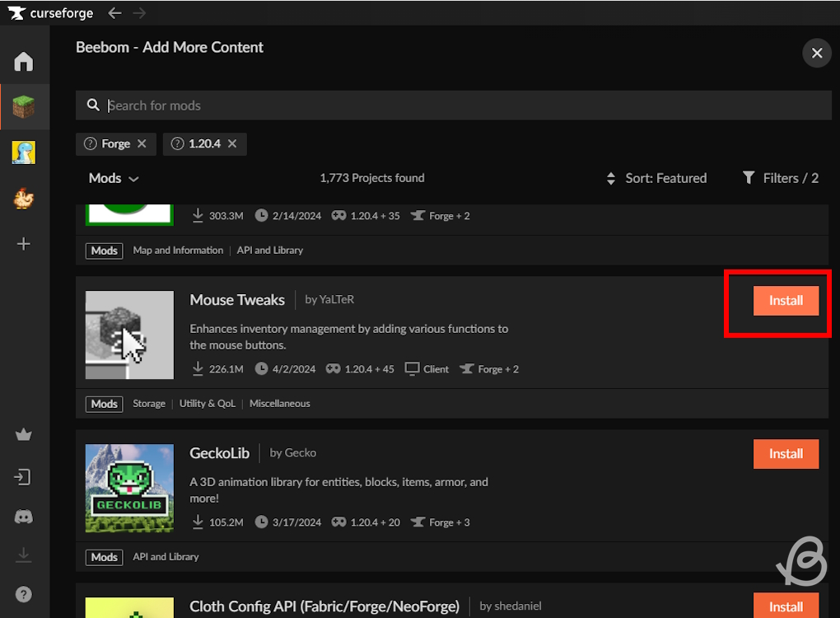Click the help question mark icon

pyautogui.click(x=24, y=594)
